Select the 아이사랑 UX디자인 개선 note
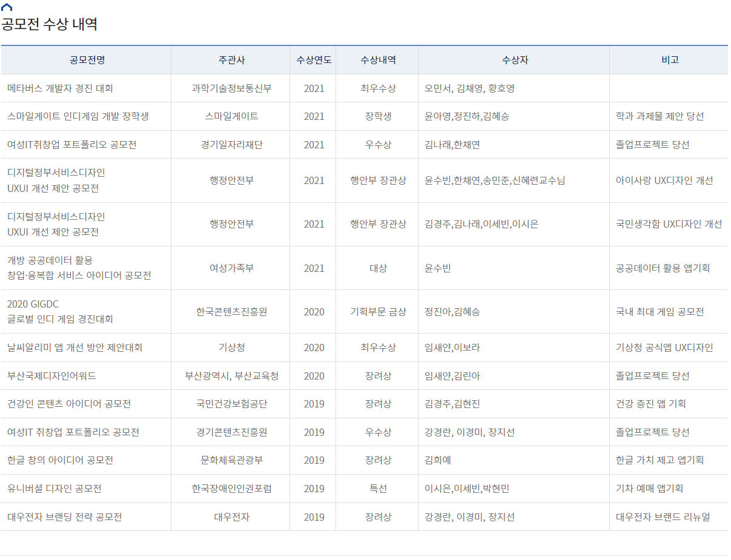 664,180
